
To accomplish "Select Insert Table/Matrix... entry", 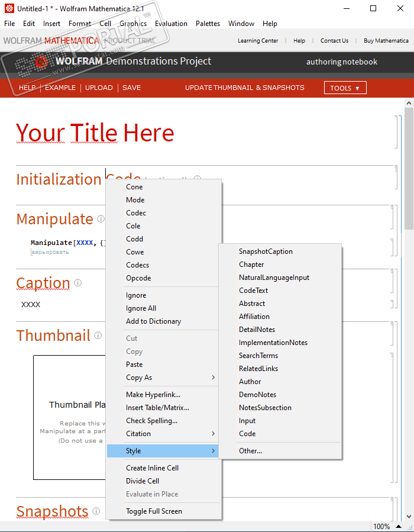I will pyautogui.click(x=164, y=408).
